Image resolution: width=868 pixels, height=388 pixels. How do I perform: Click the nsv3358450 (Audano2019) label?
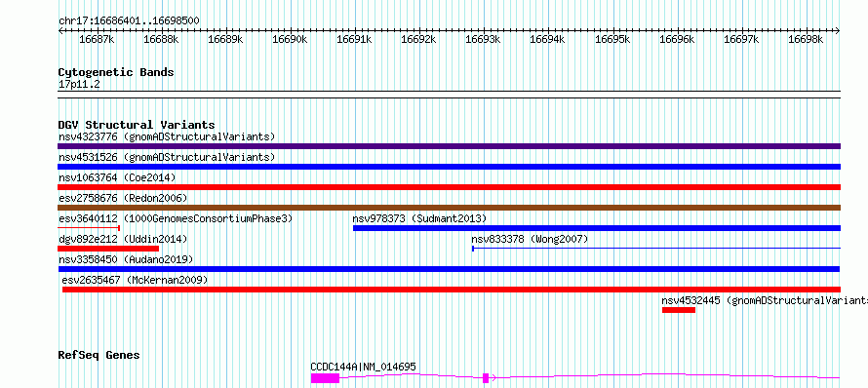pyautogui.click(x=126, y=259)
